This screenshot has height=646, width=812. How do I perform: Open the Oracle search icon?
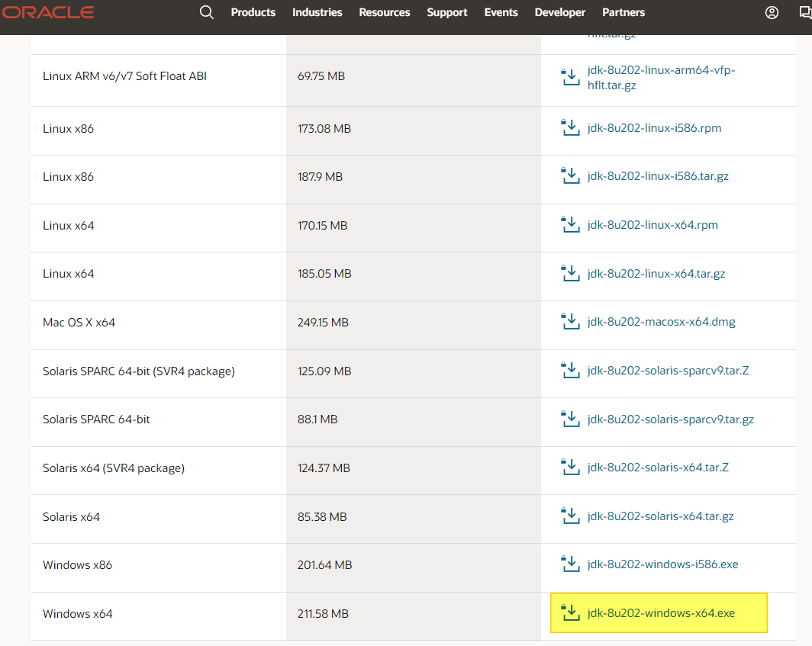pyautogui.click(x=207, y=12)
